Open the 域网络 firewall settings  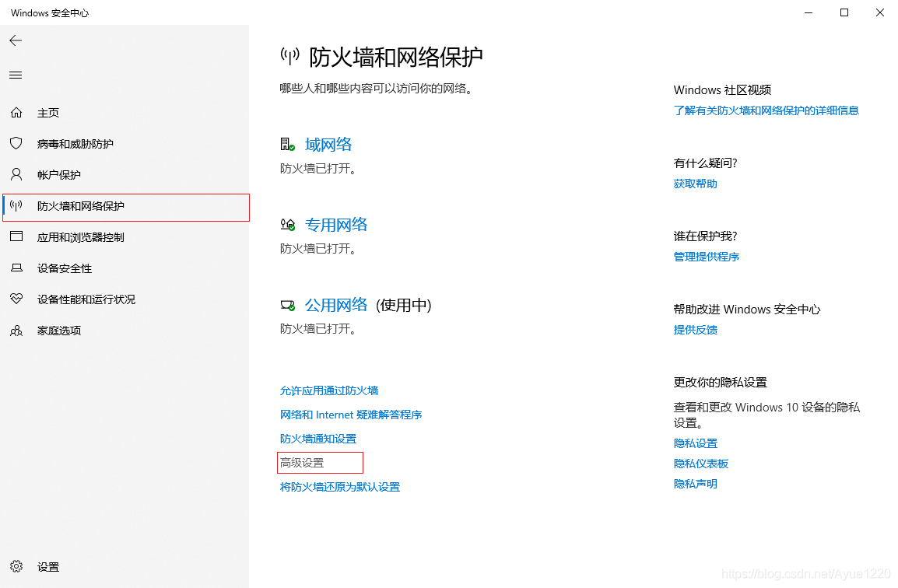coord(328,145)
